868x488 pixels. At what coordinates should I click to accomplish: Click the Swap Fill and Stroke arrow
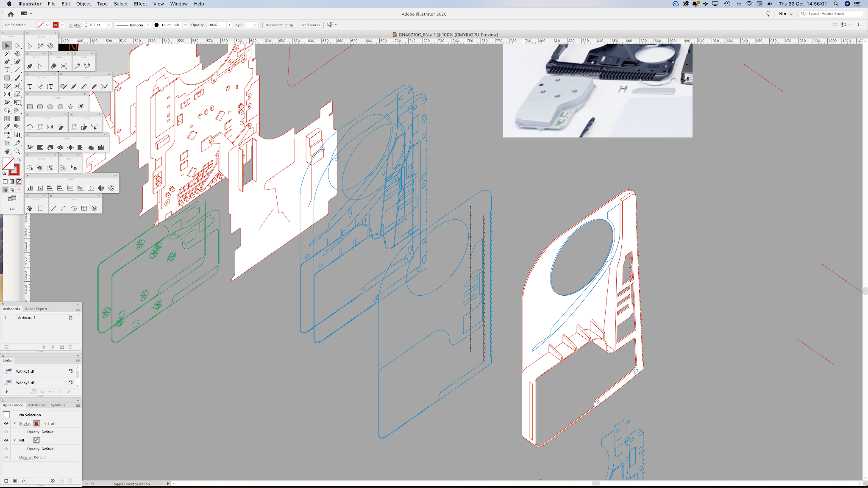pyautogui.click(x=19, y=160)
